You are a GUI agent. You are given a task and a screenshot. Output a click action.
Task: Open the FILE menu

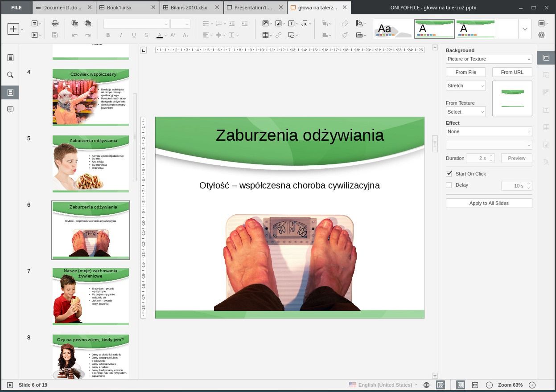16,7
